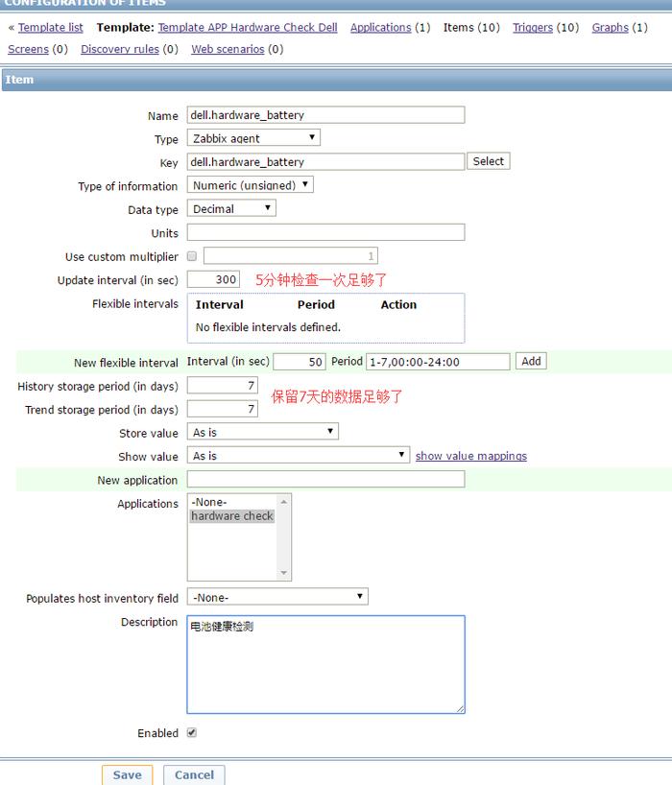The image size is (672, 785).
Task: Open Populates host inventory field dropdown
Action: pos(277,597)
